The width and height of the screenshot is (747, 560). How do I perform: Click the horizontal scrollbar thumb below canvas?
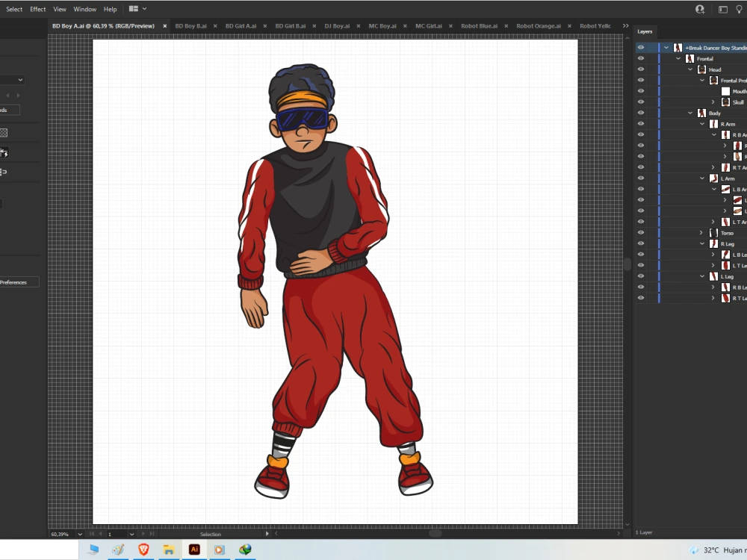(435, 534)
